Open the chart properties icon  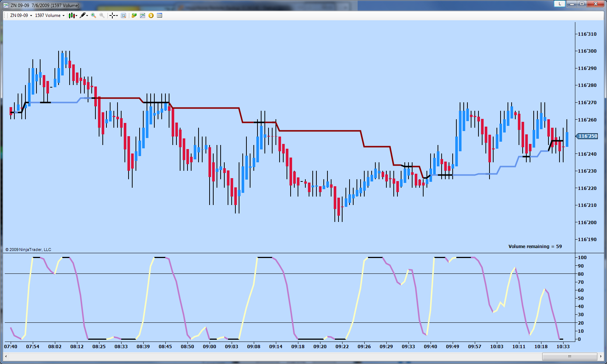[159, 15]
